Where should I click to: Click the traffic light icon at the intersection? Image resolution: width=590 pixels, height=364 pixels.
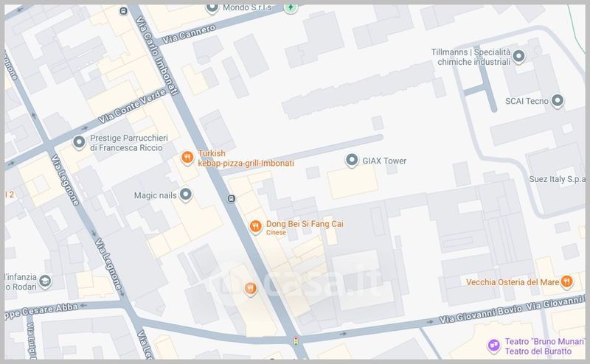tap(296, 341)
